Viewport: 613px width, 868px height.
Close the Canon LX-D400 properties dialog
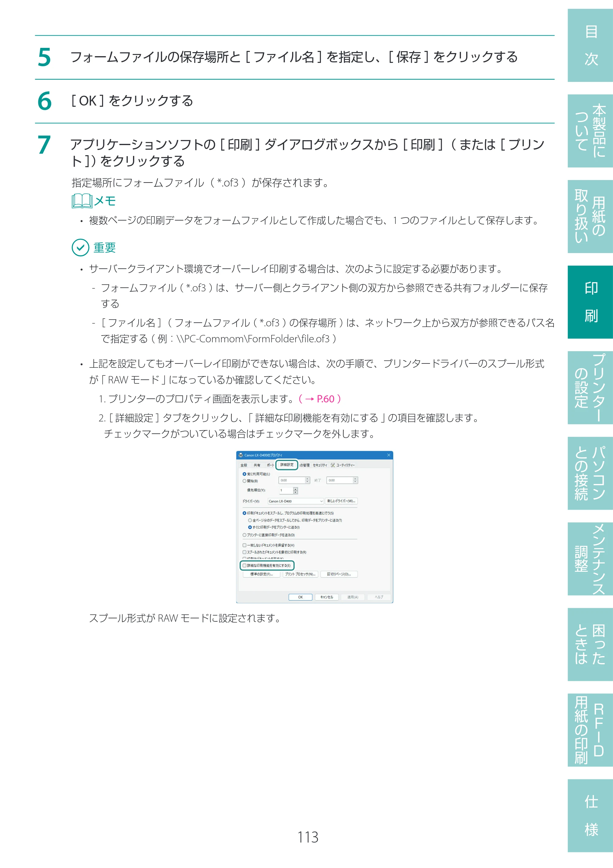pyautogui.click(x=389, y=455)
